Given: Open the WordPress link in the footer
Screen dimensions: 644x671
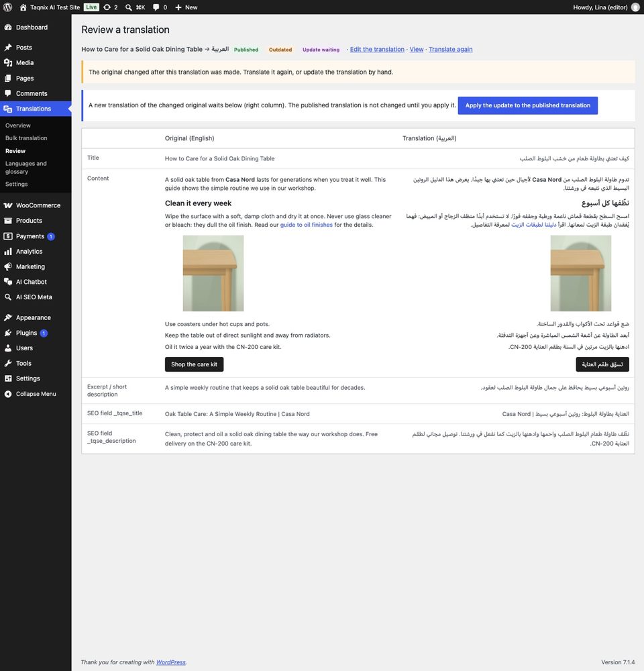Looking at the screenshot, I should [171, 662].
